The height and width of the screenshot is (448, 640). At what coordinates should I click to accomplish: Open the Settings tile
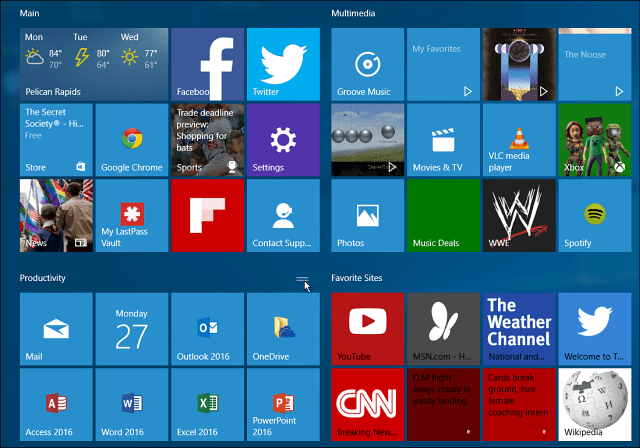tap(283, 140)
